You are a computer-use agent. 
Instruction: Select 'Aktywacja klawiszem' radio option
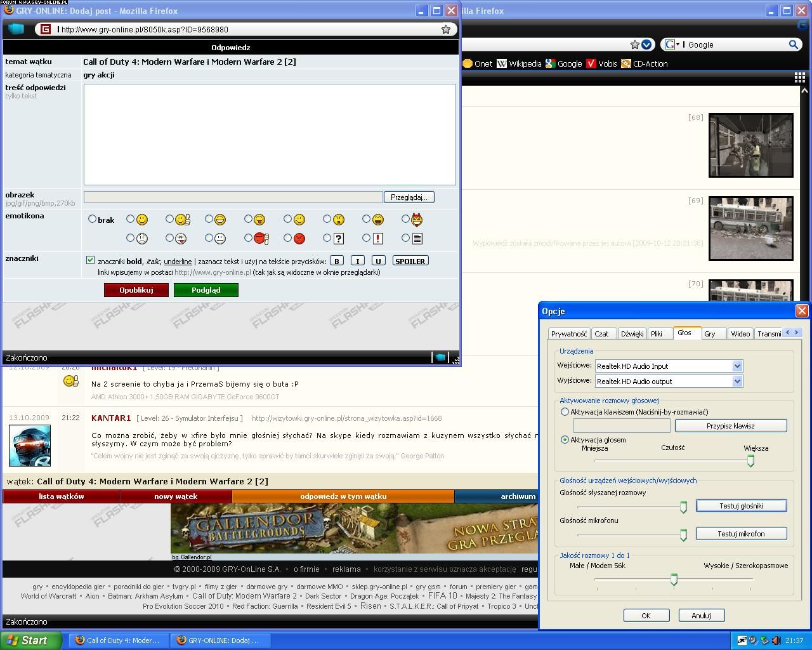coord(565,412)
